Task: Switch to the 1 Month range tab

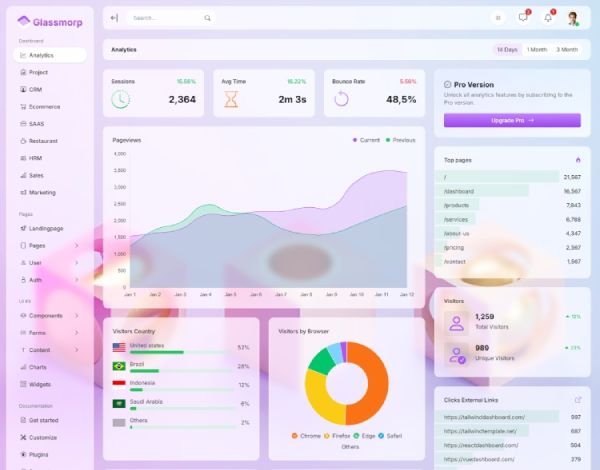Action: point(537,49)
